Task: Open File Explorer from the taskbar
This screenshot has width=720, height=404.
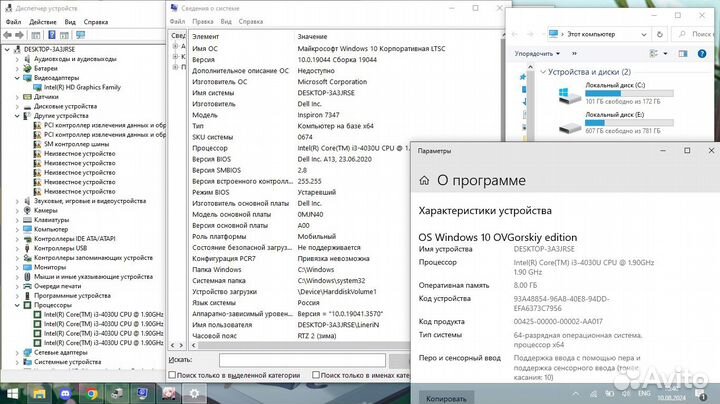Action: tap(39, 393)
